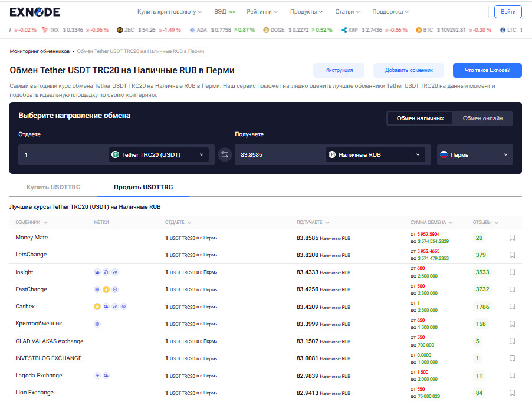The image size is (532, 405).
Task: Open the Купить криптовалюту menu
Action: (169, 12)
